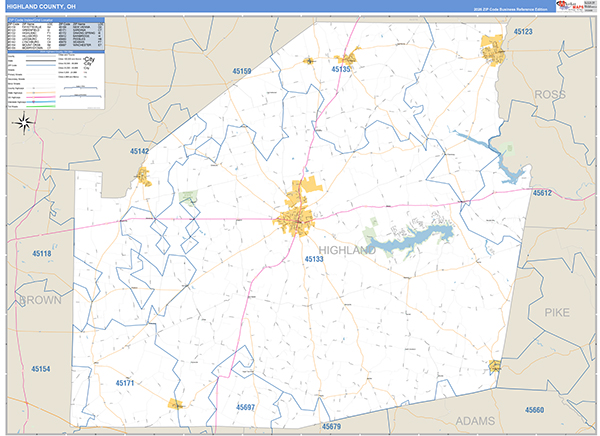Click the green road line sample in the legend
This screenshot has width=600, height=436.
[x=41, y=106]
